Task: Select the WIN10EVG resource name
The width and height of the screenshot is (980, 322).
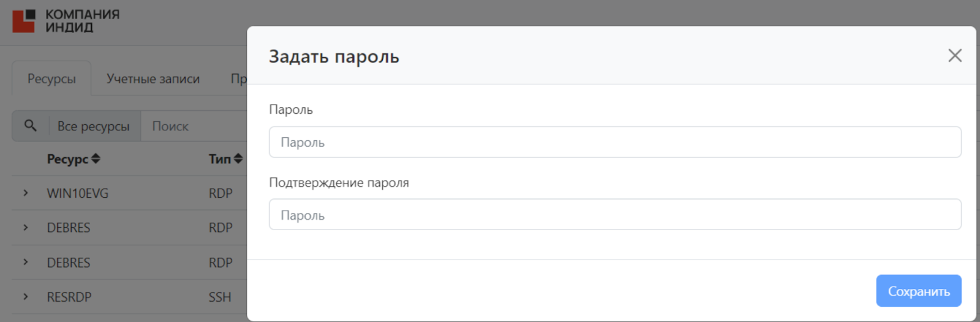Action: point(78,193)
